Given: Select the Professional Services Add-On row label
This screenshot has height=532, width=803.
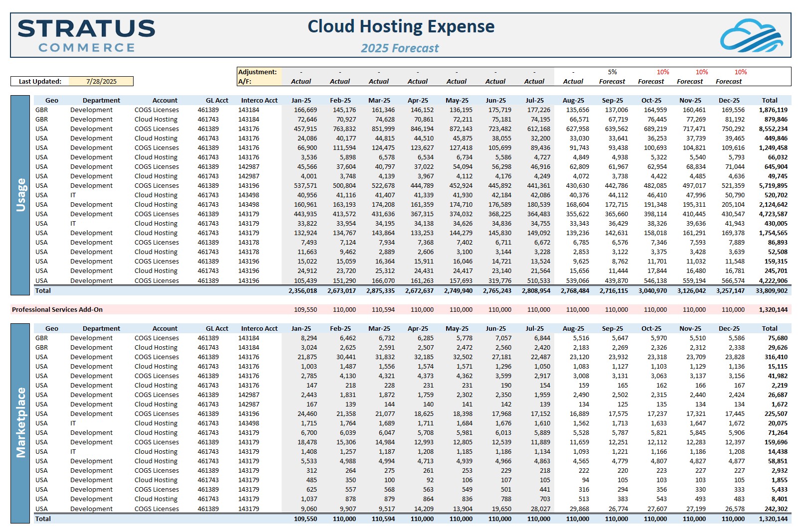Looking at the screenshot, I should 57,309.
